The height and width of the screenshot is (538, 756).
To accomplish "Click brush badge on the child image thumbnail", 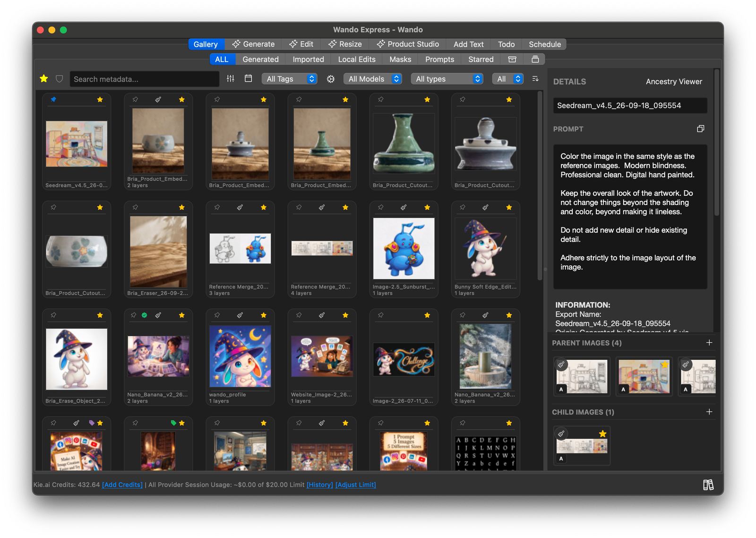I will [x=561, y=434].
